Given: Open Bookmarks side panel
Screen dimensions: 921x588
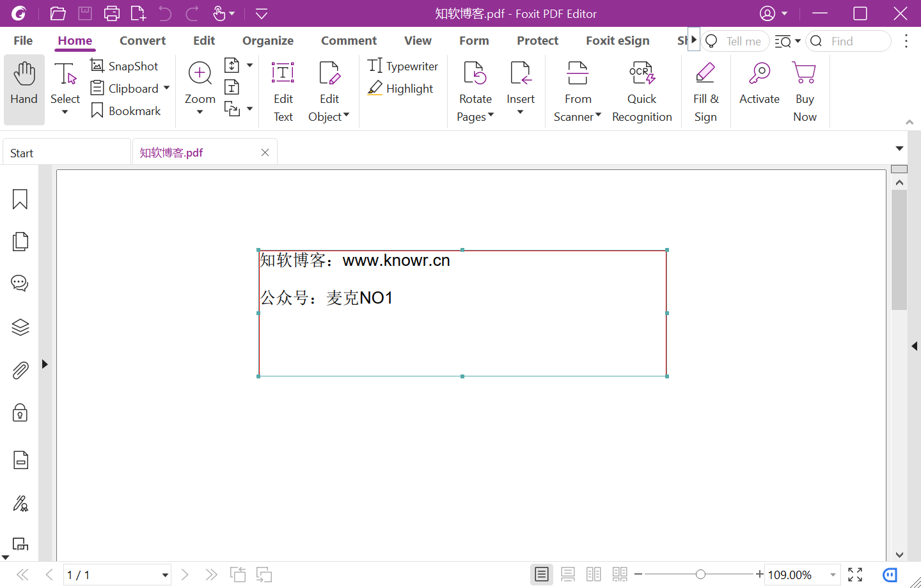Looking at the screenshot, I should click(20, 199).
